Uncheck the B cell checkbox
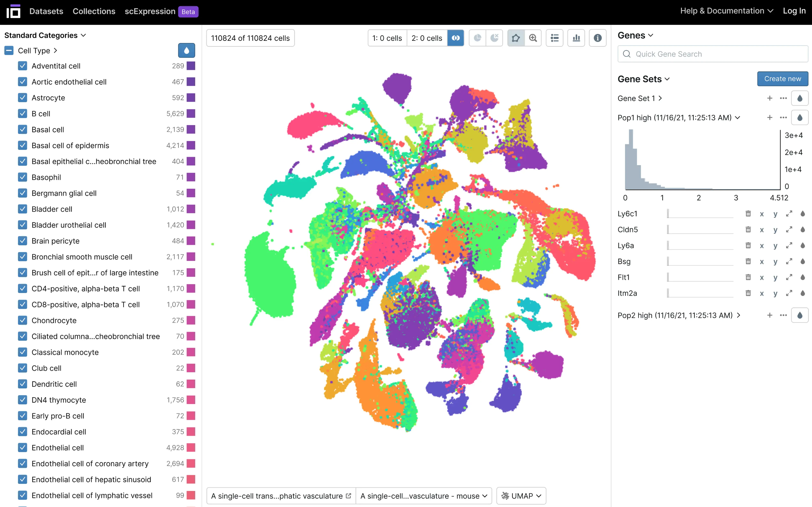The height and width of the screenshot is (507, 812). pos(22,114)
